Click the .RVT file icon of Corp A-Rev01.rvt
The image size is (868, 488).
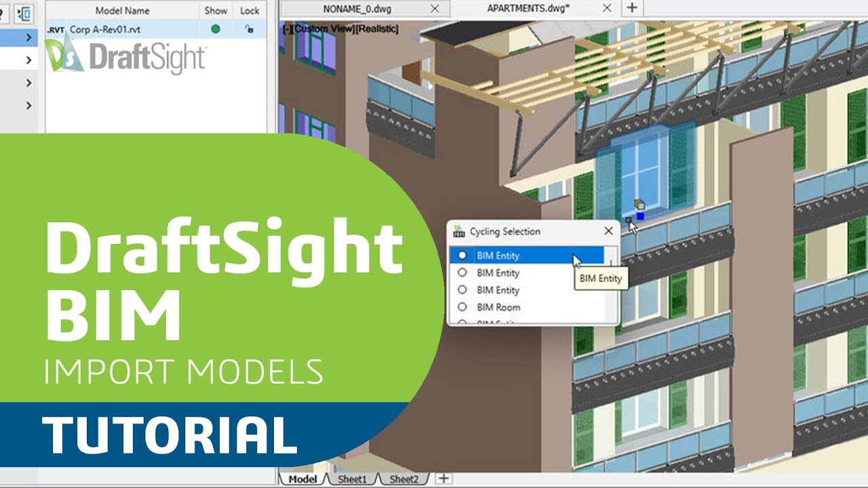pos(56,30)
